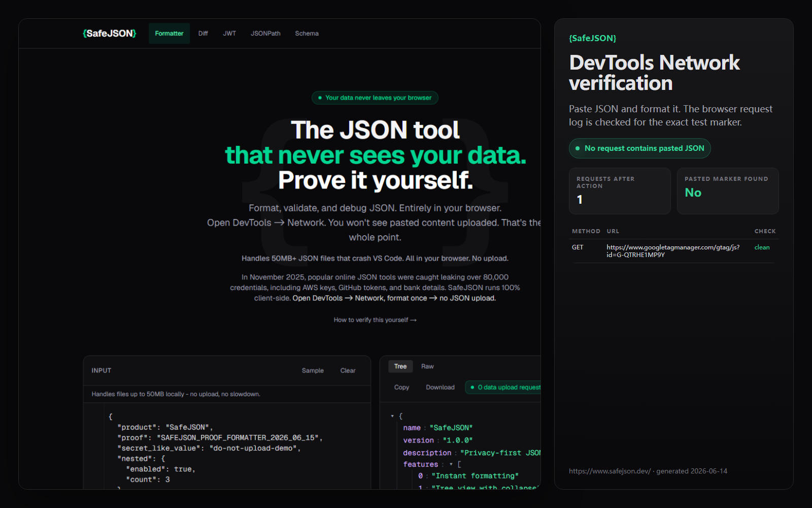Open the Formatter tab
This screenshot has height=508, width=812.
(x=169, y=34)
